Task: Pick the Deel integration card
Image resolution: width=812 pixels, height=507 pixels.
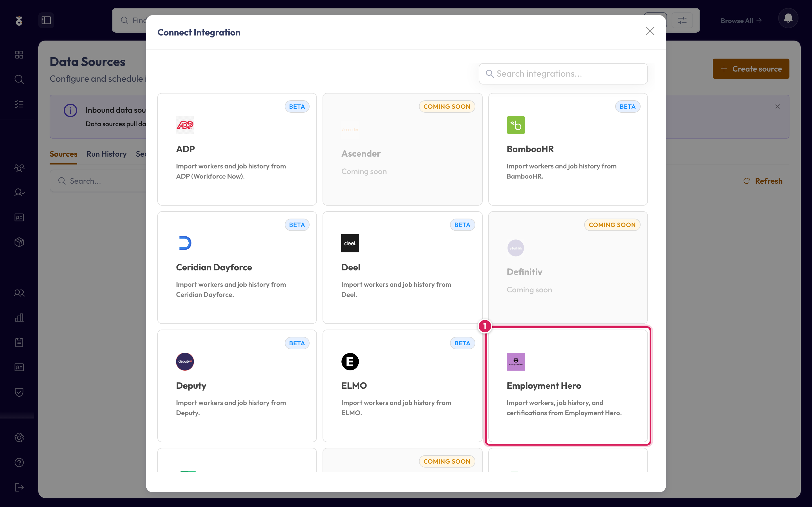Action: coord(402,268)
